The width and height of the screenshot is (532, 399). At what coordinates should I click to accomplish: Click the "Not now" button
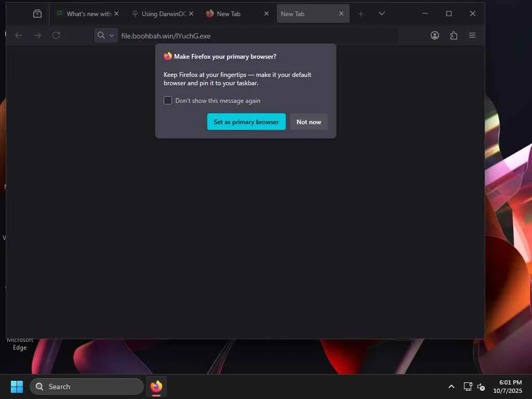(309, 122)
